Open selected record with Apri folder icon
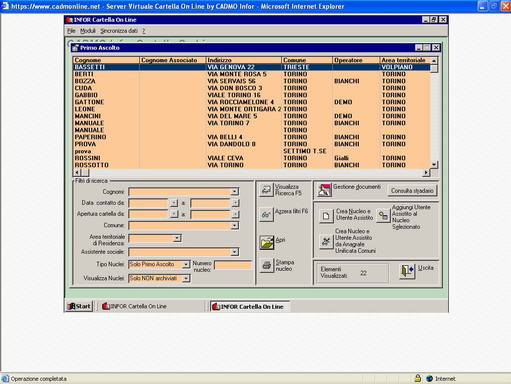Viewport: 511px width, 384px height. (267, 243)
